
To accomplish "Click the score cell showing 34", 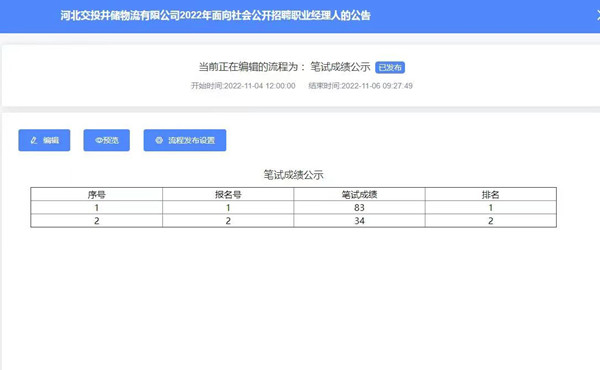I will [359, 220].
